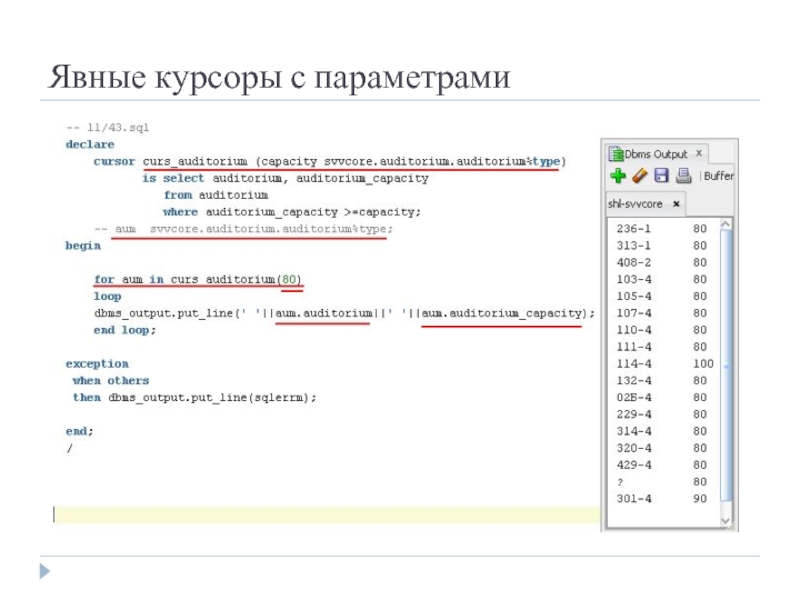Click the eraser clear output icon

640,176
